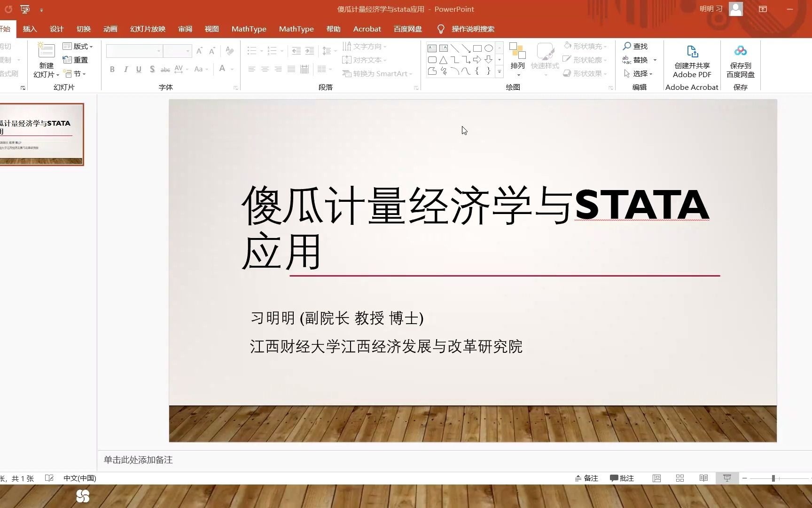This screenshot has width=812, height=508.
Task: Start 幻灯片放映 from status bar icon
Action: click(x=726, y=478)
